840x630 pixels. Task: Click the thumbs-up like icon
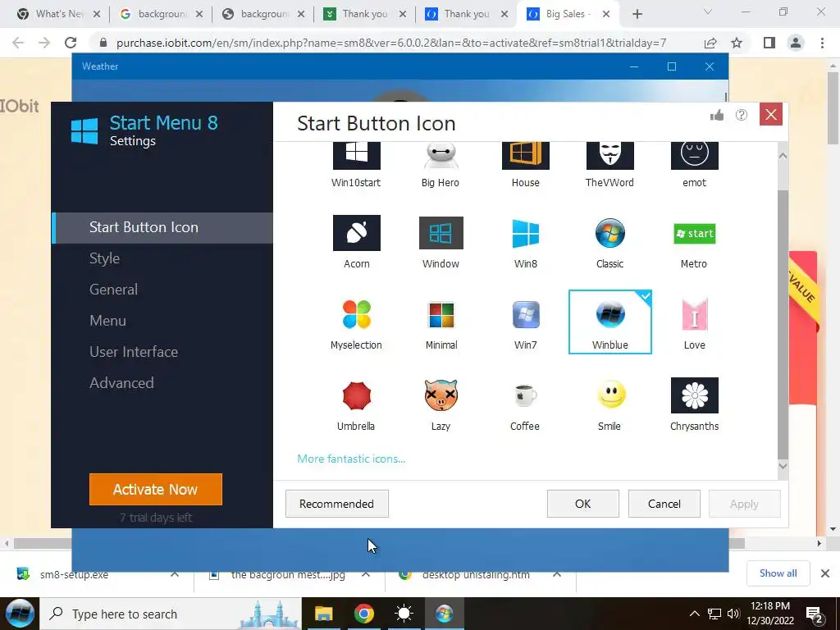[717, 115]
